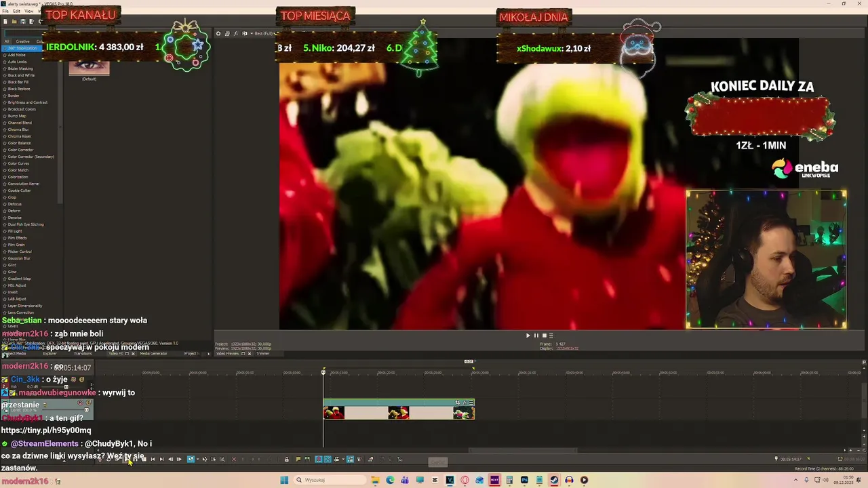The width and height of the screenshot is (868, 488).
Task: Select the Auto Looks effect
Action: tap(17, 62)
